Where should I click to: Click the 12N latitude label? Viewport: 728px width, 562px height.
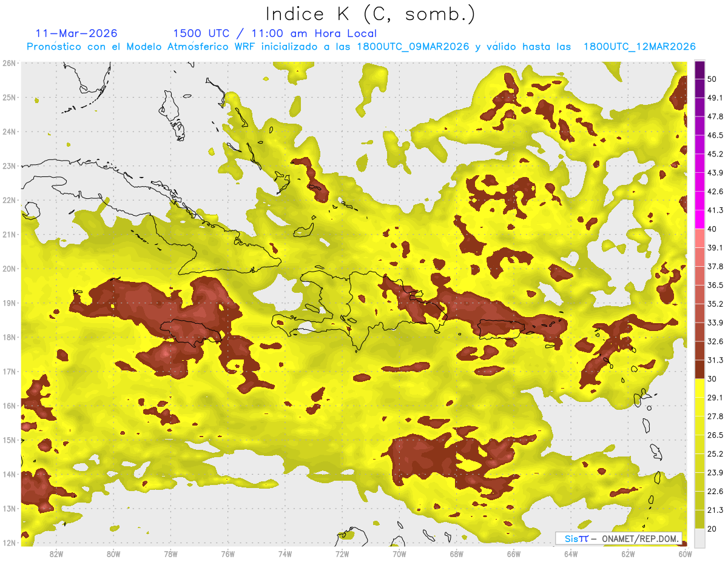click(10, 543)
